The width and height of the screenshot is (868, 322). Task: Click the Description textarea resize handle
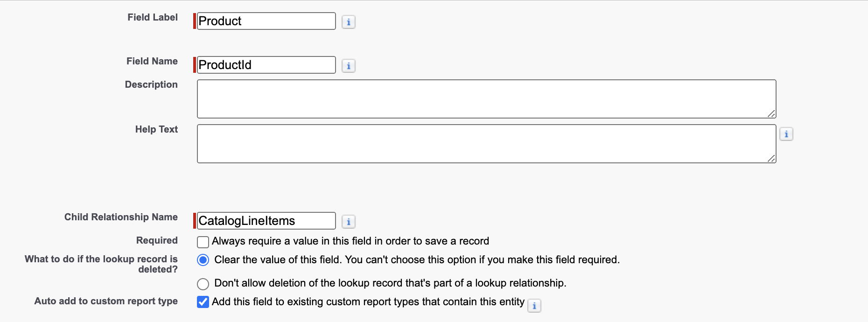point(772,113)
